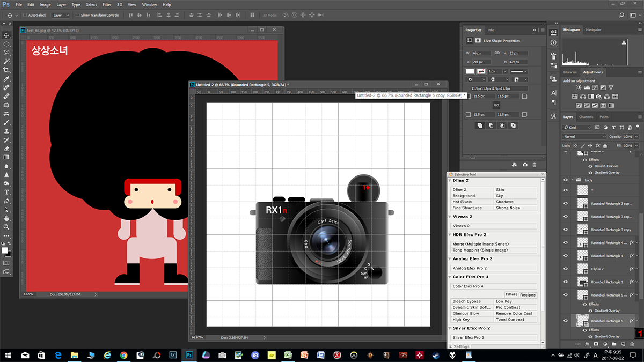Select the Crop tool in the toolbar
This screenshot has width=644, height=362.
pos(6,70)
